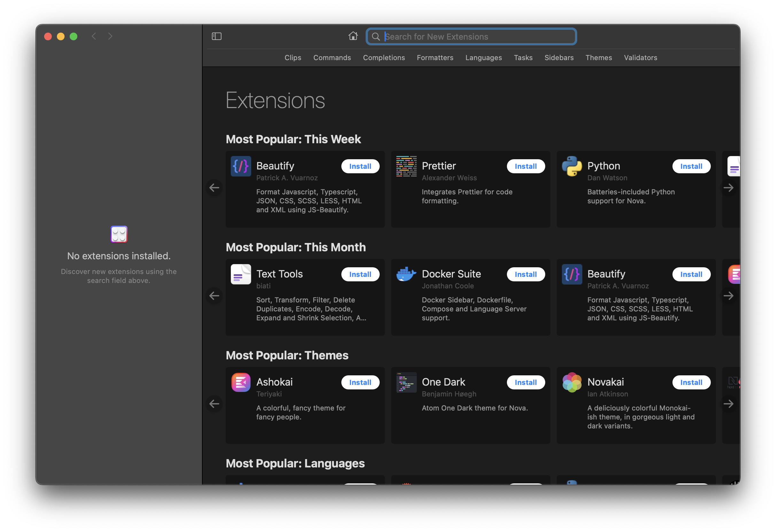The image size is (776, 532).
Task: Click author name Alexander Weiss
Action: click(x=449, y=178)
